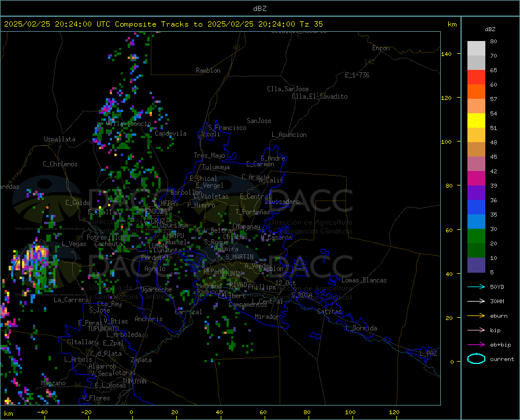Click the S_MARTIN map label
Image resolution: width=520 pixels, height=420 pixels.
pyautogui.click(x=239, y=257)
